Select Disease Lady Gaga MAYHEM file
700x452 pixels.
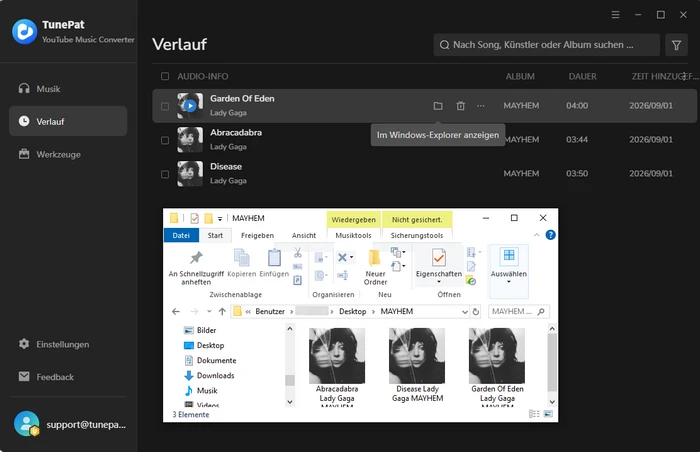417,365
